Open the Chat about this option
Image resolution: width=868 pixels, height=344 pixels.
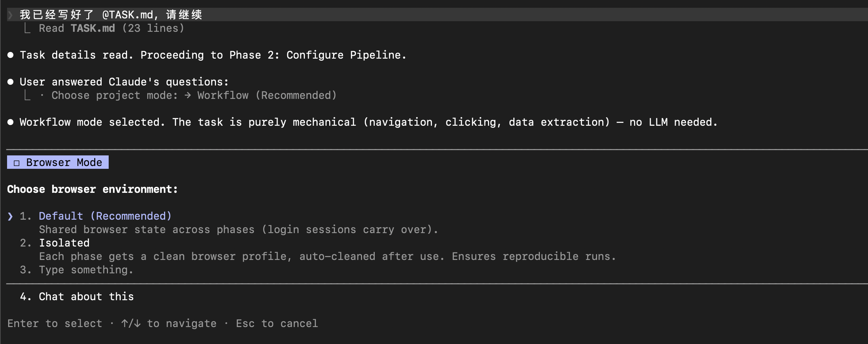tap(86, 297)
